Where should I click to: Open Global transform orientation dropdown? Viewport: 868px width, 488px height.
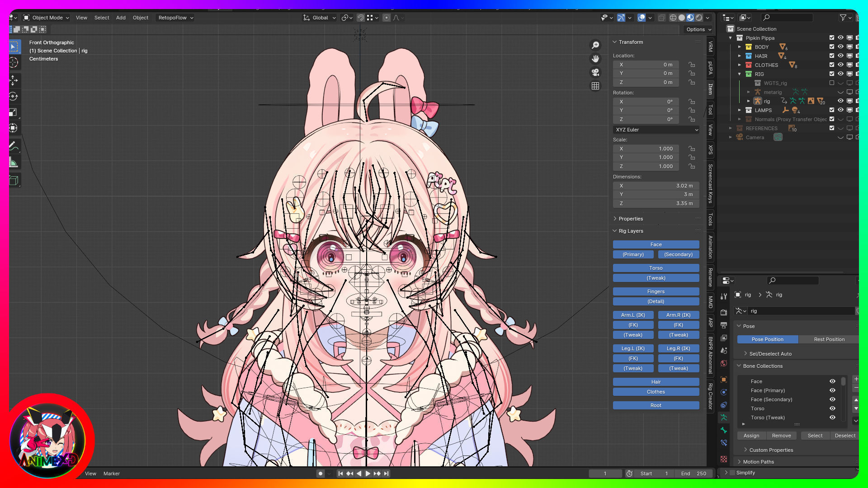click(320, 18)
